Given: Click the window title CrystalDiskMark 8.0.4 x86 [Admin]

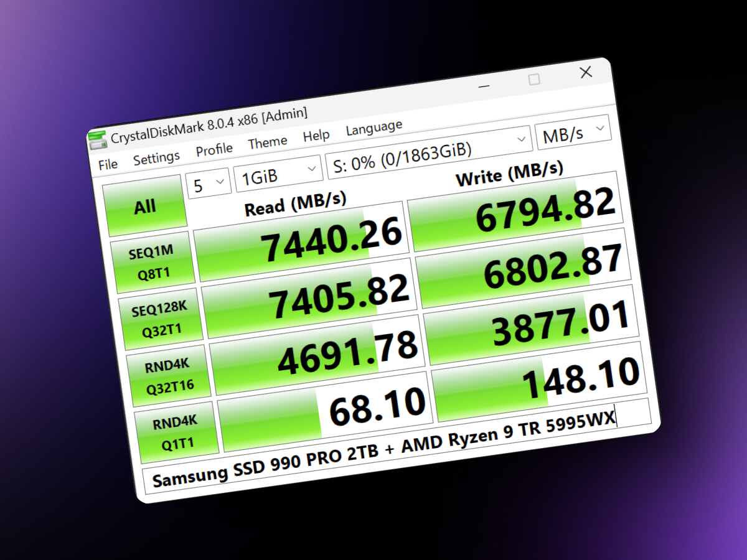Looking at the screenshot, I should point(209,125).
